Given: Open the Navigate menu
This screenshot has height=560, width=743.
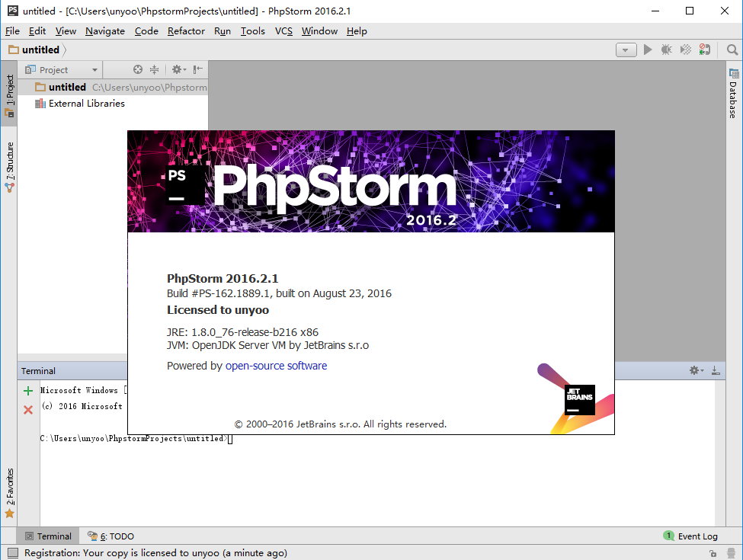Looking at the screenshot, I should click(104, 31).
